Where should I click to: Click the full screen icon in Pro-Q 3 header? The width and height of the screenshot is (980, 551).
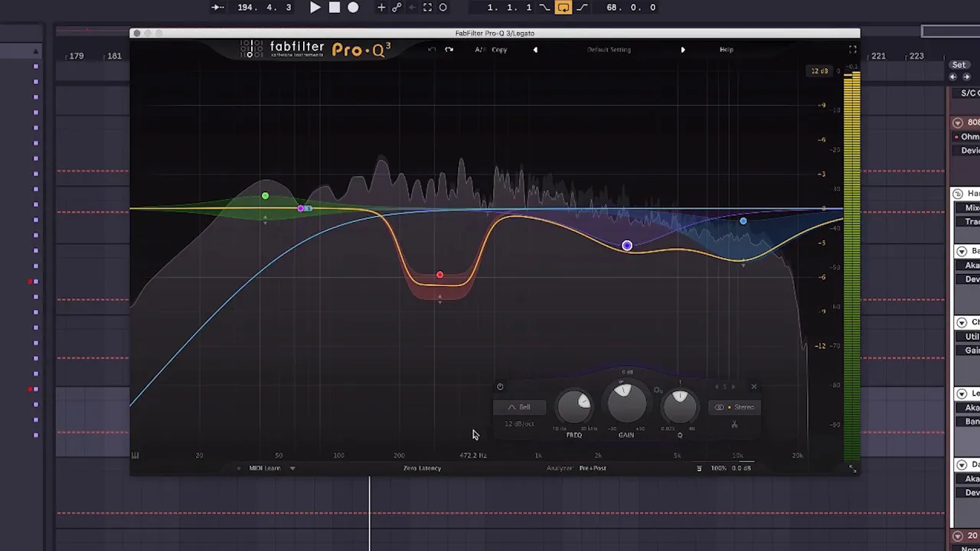point(852,50)
